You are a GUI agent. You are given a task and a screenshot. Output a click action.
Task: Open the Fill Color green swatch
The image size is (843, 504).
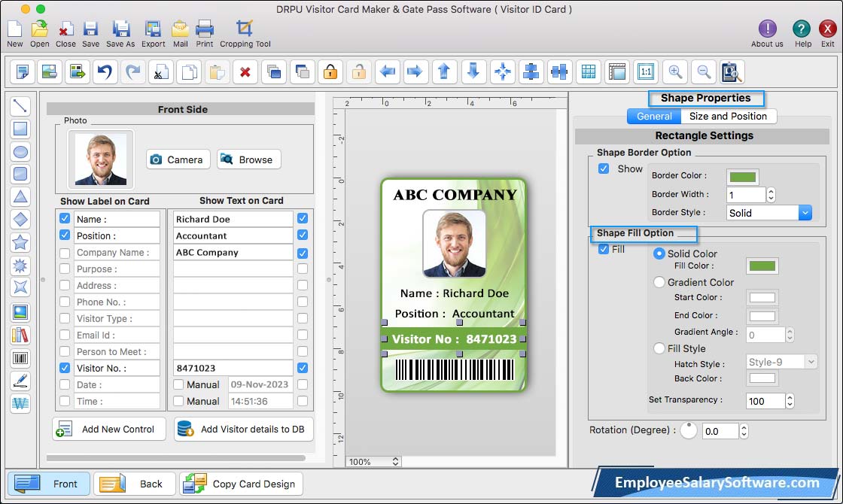pos(762,266)
